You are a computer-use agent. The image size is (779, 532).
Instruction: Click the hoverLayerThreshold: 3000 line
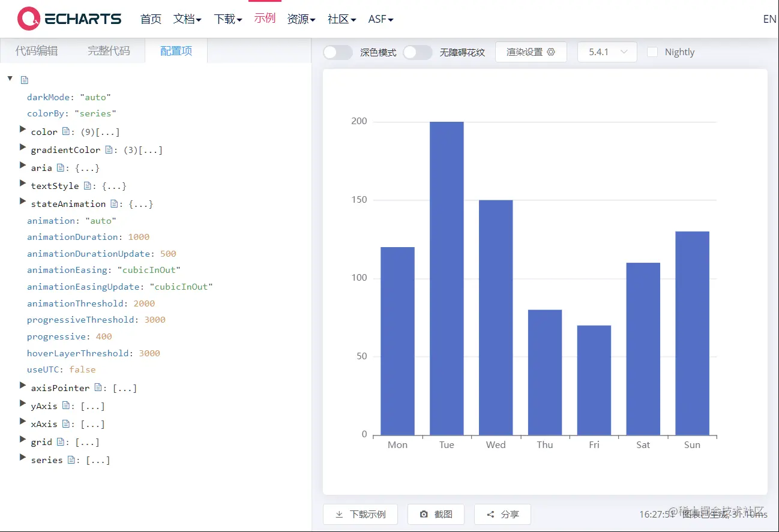[x=94, y=353]
